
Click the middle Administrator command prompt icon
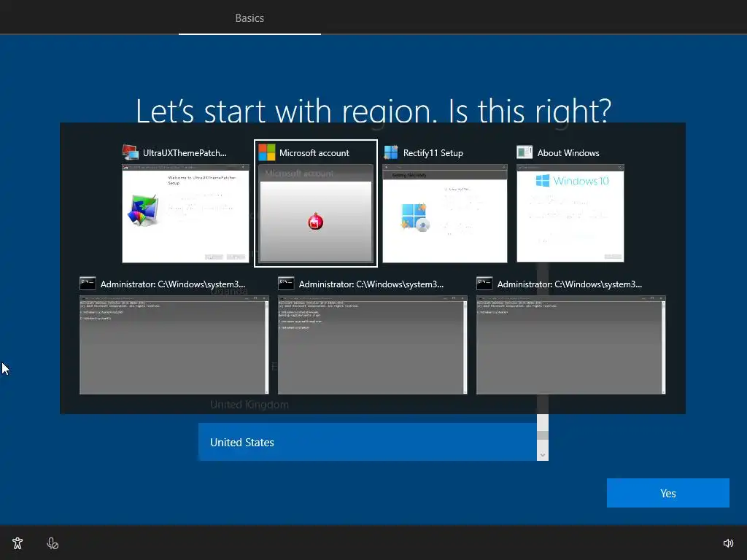point(286,284)
